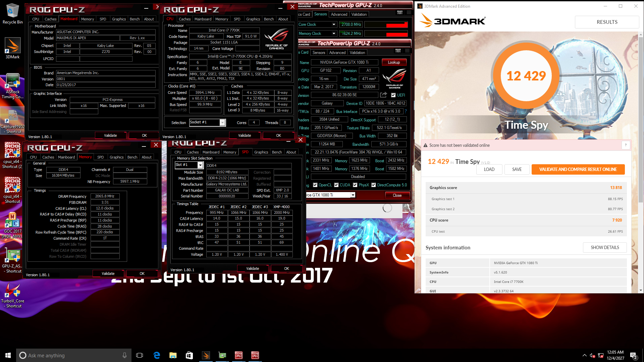The width and height of the screenshot is (644, 362).
Task: Open Graphics tab in Memory CPU-Z window
Action: (116, 157)
